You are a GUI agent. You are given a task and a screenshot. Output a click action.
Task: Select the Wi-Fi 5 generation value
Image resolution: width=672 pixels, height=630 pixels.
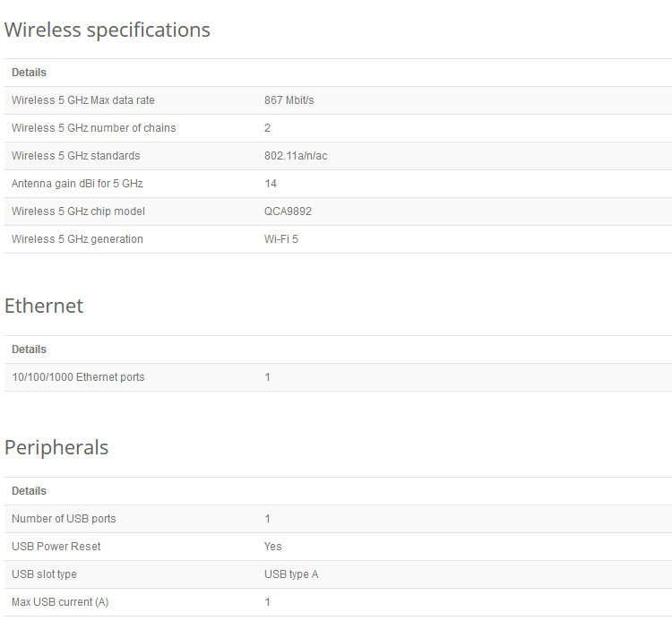(x=281, y=239)
